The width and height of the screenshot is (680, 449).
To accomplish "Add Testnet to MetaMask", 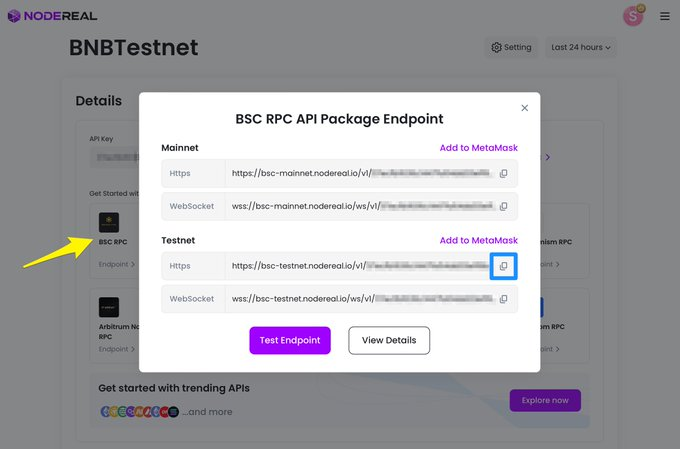I will tap(478, 240).
